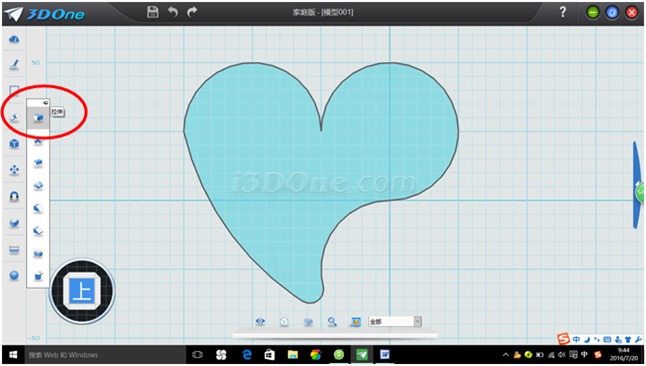Choose the Revolve tool below Extrude
The width and height of the screenshot is (646, 366).
point(38,141)
